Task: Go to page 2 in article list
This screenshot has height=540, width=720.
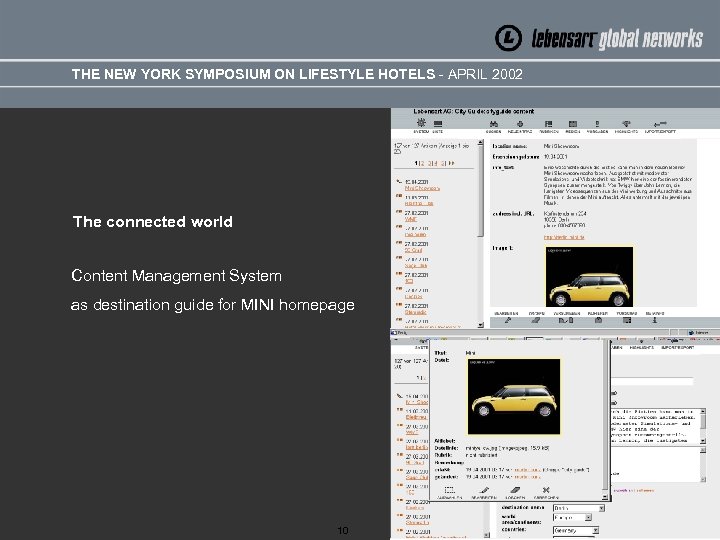Action: pos(424,162)
